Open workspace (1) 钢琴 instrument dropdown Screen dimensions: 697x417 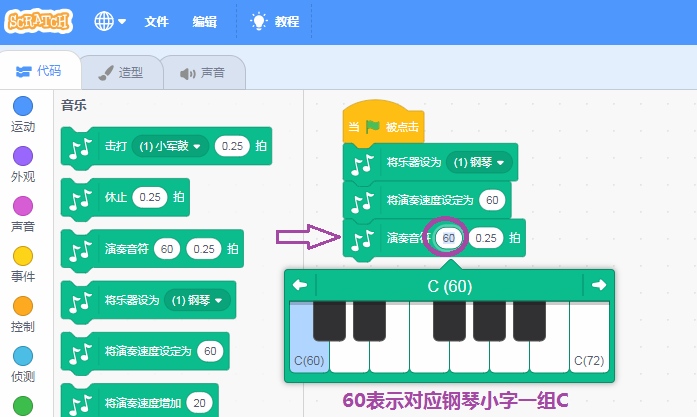(479, 162)
